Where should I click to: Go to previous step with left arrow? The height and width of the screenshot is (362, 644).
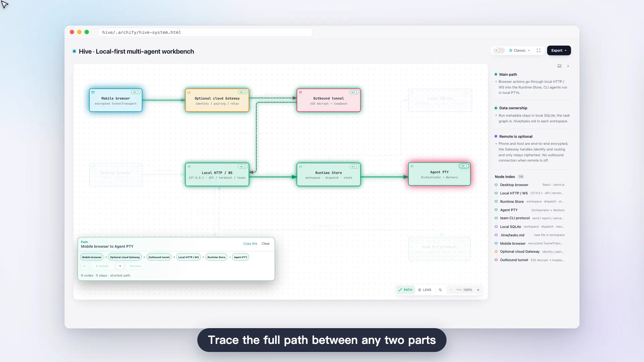[x=85, y=266]
